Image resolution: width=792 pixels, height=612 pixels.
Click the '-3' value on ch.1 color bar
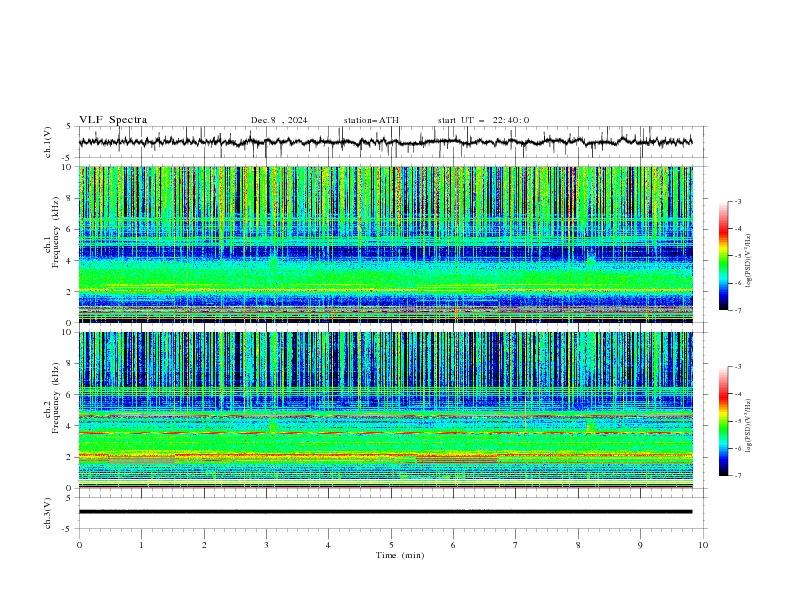click(738, 201)
